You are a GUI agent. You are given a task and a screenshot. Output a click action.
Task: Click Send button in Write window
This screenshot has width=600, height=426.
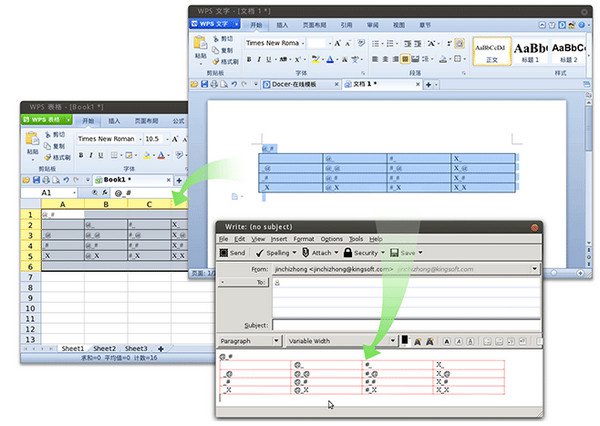[232, 253]
